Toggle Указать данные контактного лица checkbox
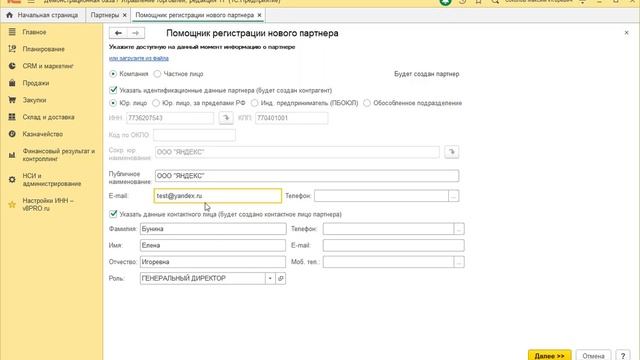Screen dimensions: 640x360 tap(113, 214)
